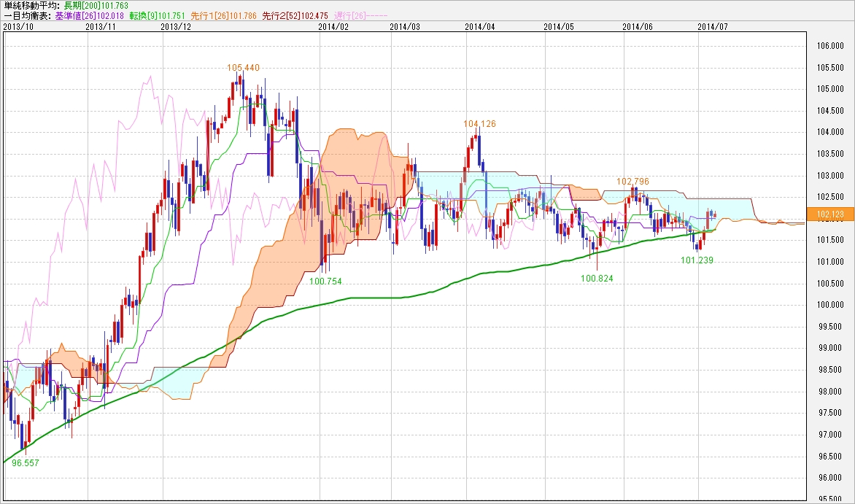Select the 100.824 low annotation
The height and width of the screenshot is (504, 855).
(x=597, y=279)
